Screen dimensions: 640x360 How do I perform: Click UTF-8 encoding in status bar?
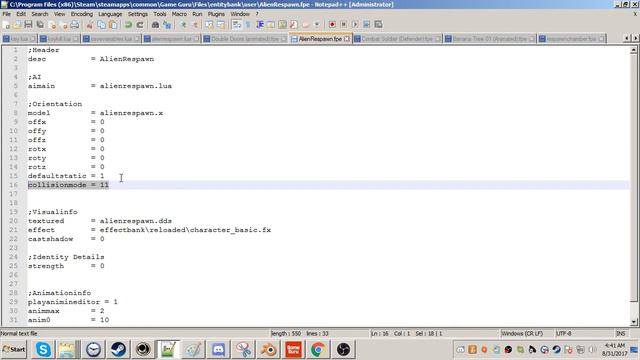point(564,333)
